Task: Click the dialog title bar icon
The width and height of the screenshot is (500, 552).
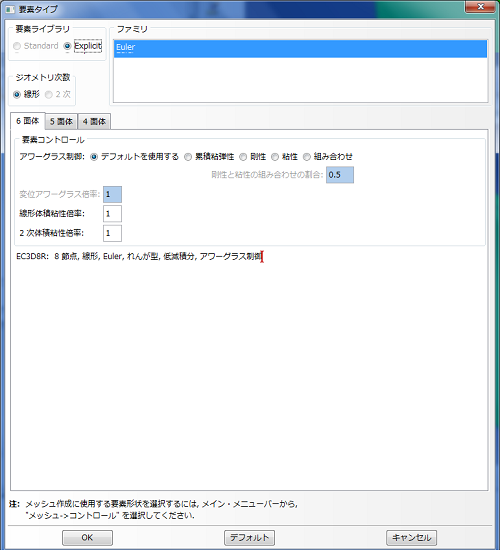Action: pyautogui.click(x=10, y=9)
